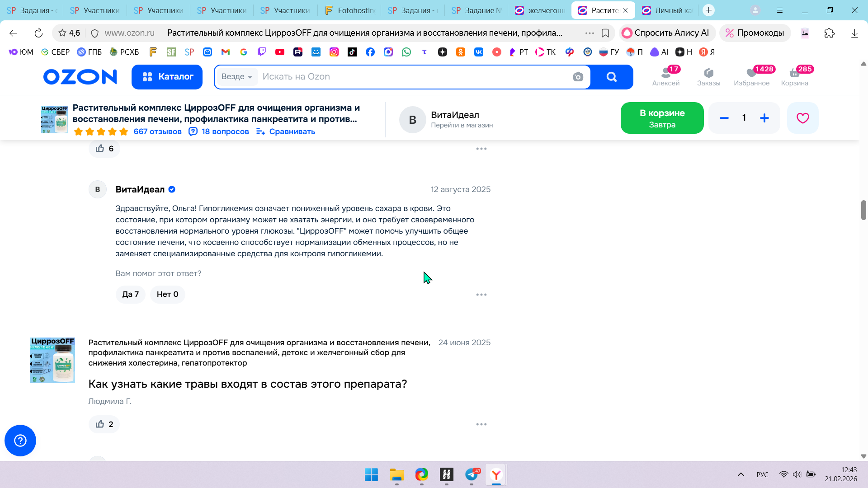Image resolution: width=868 pixels, height=488 pixels.
Task: Expand the Везде search scope dropdown
Action: (236, 77)
